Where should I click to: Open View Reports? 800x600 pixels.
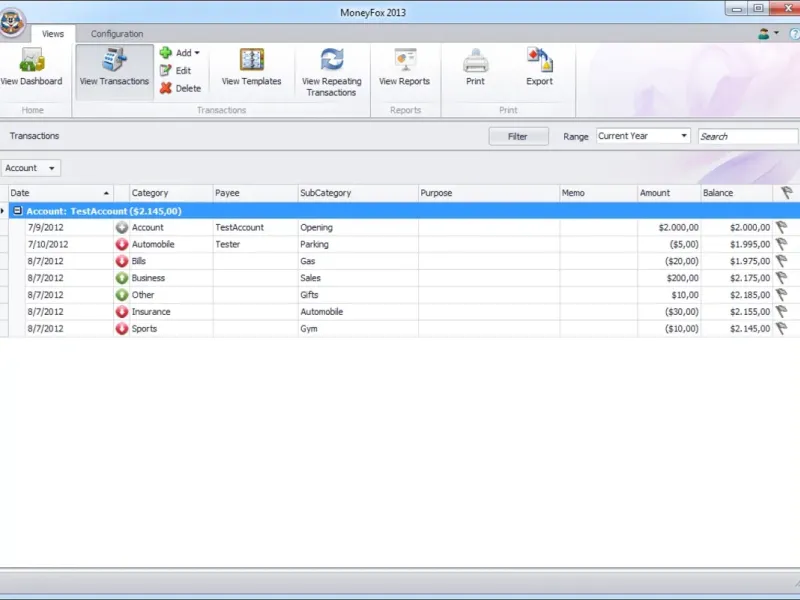[405, 68]
